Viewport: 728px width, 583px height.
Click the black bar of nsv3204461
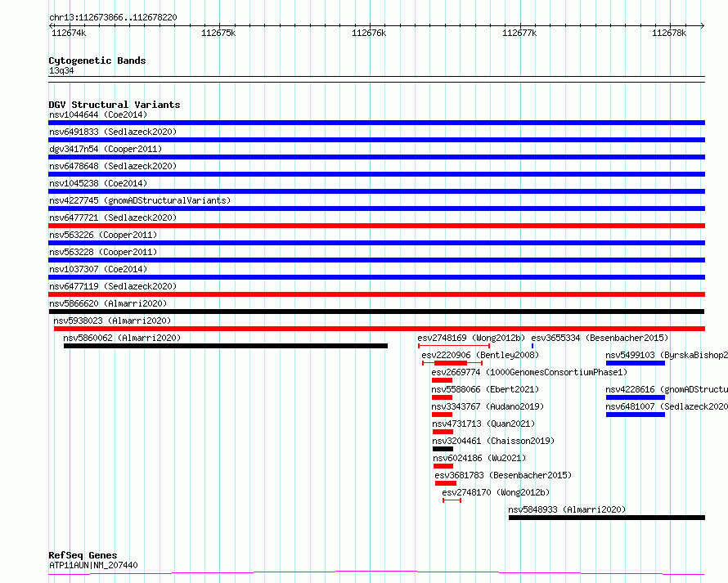click(x=443, y=449)
